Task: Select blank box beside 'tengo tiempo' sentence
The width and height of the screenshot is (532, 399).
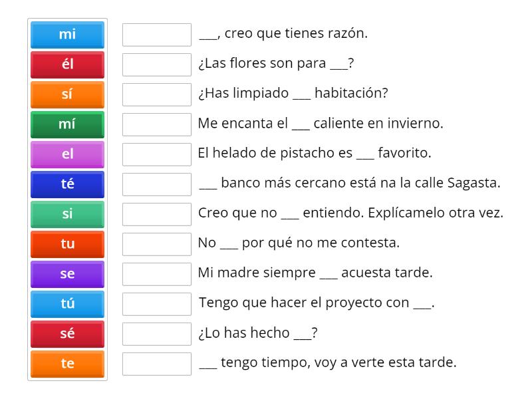Action: [157, 364]
